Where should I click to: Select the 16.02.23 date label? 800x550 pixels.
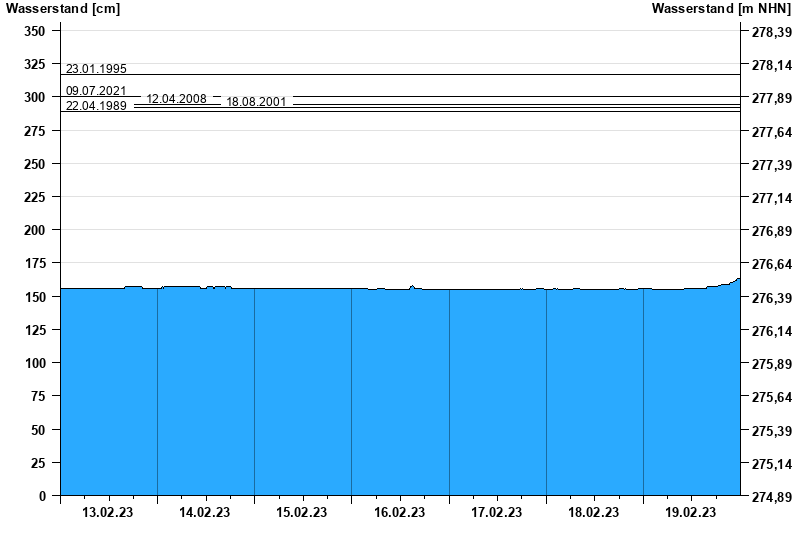(x=399, y=513)
